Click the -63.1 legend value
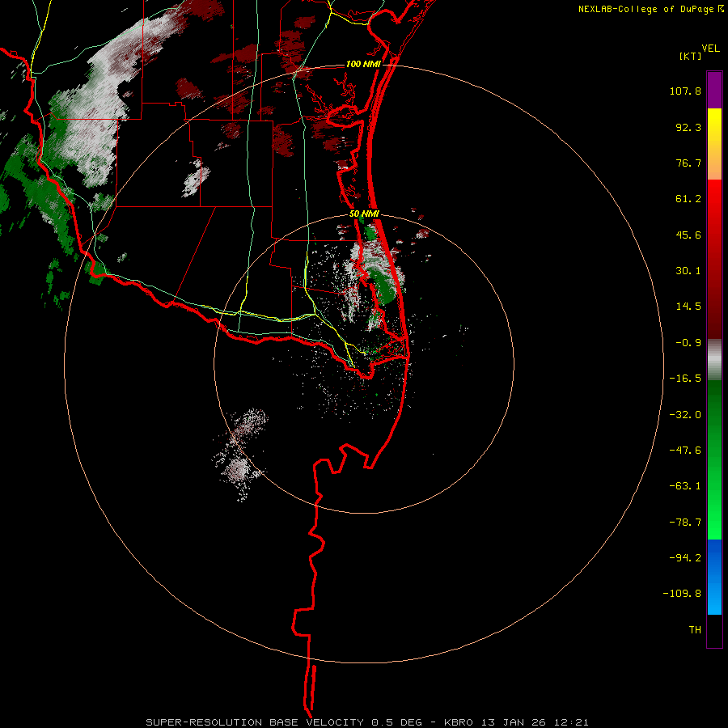The image size is (728, 728). click(x=685, y=486)
